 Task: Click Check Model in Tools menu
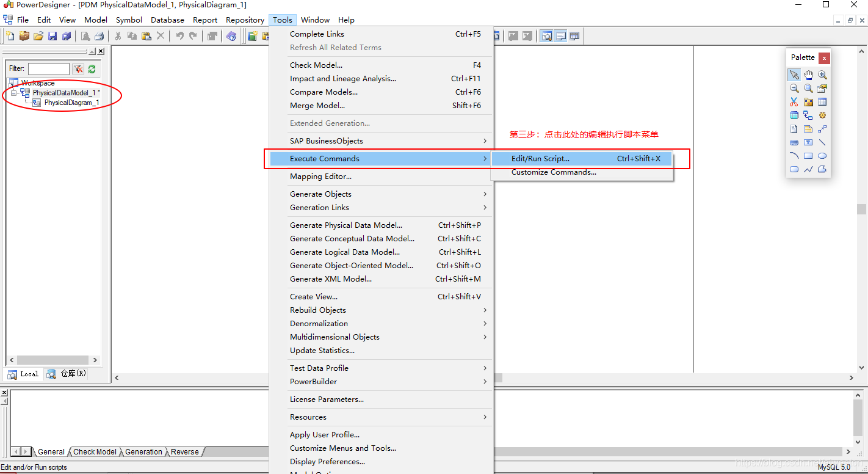pos(381,65)
